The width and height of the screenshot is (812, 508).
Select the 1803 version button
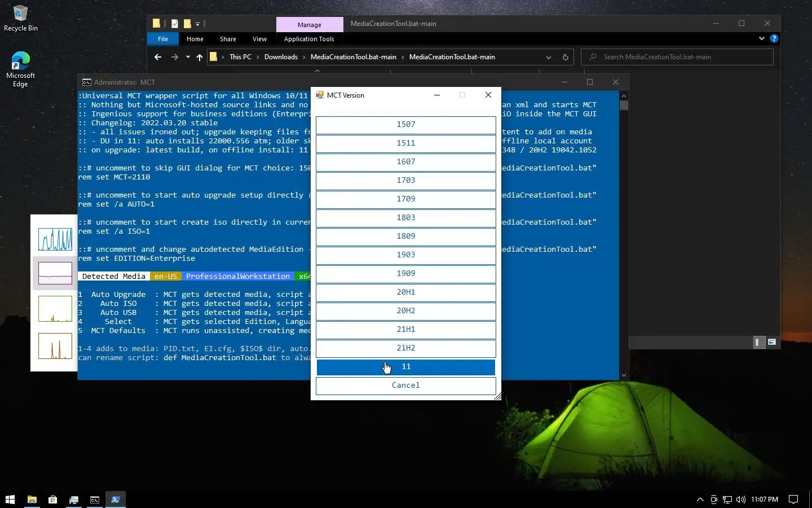point(406,218)
